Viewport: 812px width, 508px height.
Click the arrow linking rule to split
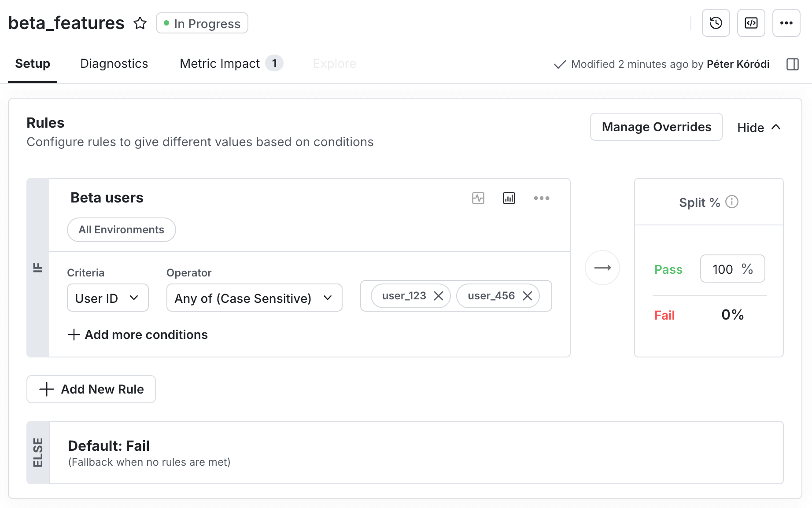(602, 267)
